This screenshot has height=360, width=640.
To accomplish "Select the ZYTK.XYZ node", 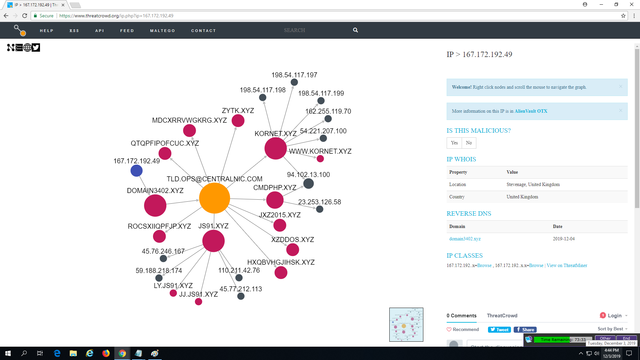I will click(238, 120).
